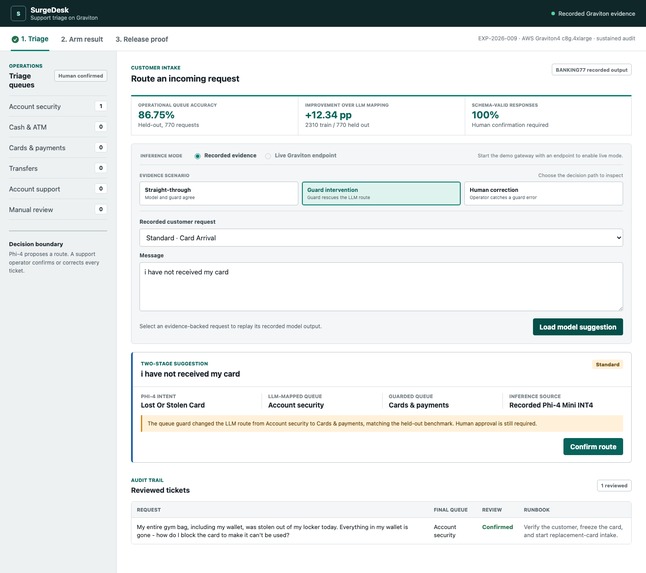Open the Account support queue
This screenshot has height=573, width=646.
(58, 189)
